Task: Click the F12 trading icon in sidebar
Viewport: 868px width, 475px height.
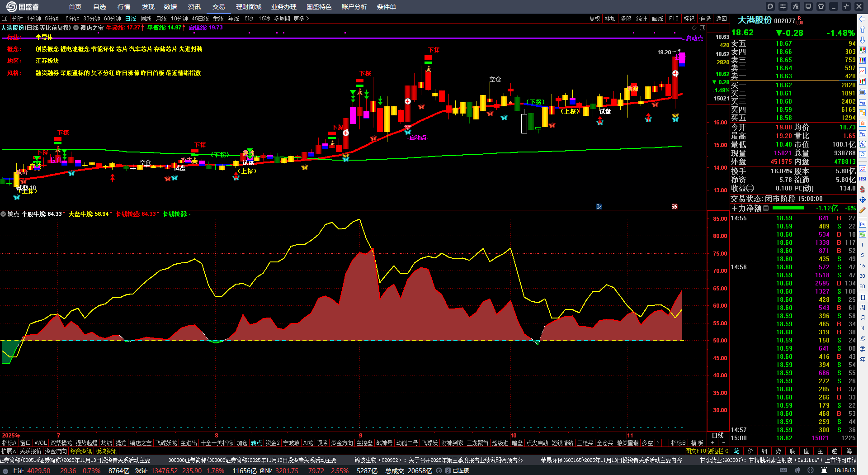Action: pyautogui.click(x=863, y=134)
